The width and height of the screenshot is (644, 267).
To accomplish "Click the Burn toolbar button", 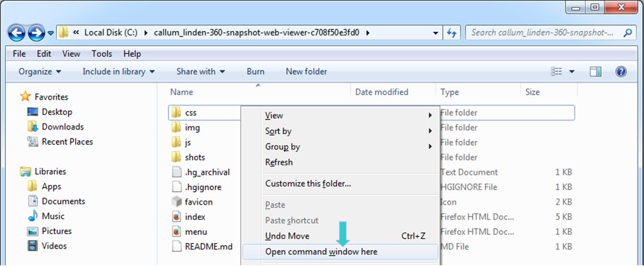I will 255,72.
